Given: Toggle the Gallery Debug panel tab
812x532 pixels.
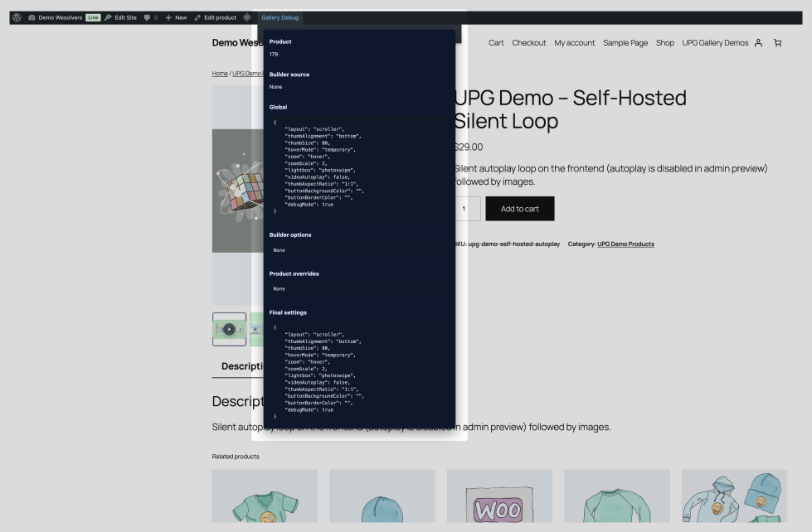Looking at the screenshot, I should (280, 17).
